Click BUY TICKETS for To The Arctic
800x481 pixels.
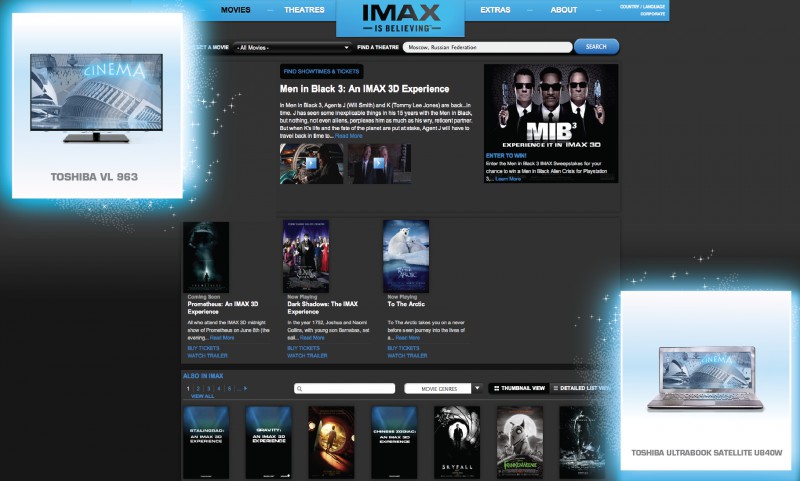tap(404, 348)
